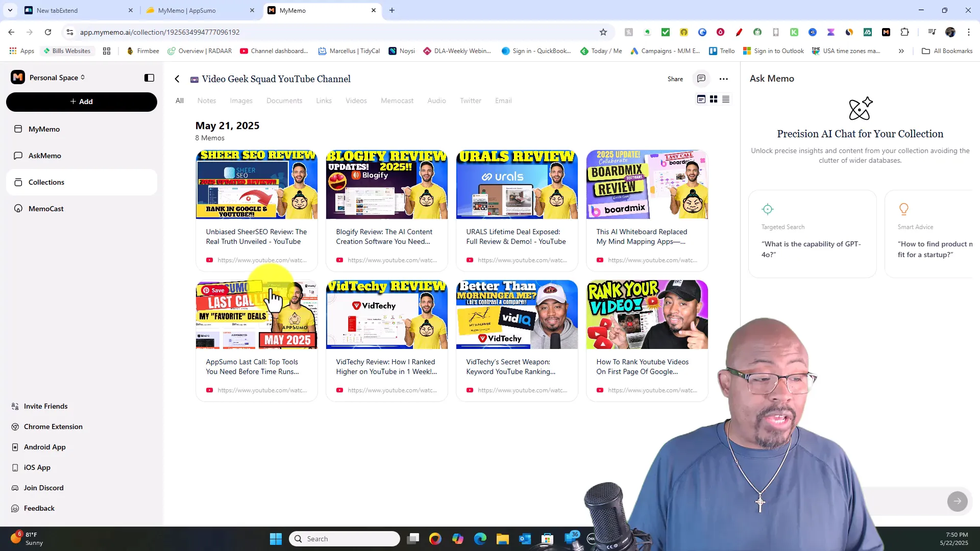This screenshot has width=980, height=551.
Task: Select the Images filter tab
Action: (241, 101)
